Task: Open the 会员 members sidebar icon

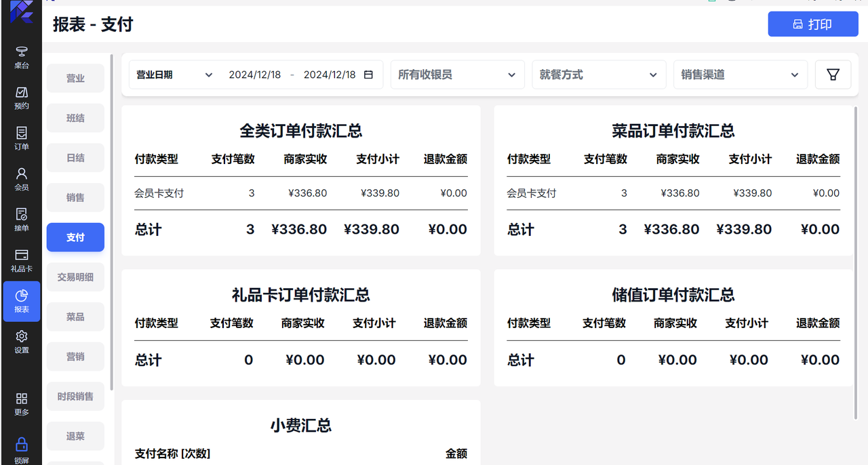Action: pyautogui.click(x=22, y=179)
